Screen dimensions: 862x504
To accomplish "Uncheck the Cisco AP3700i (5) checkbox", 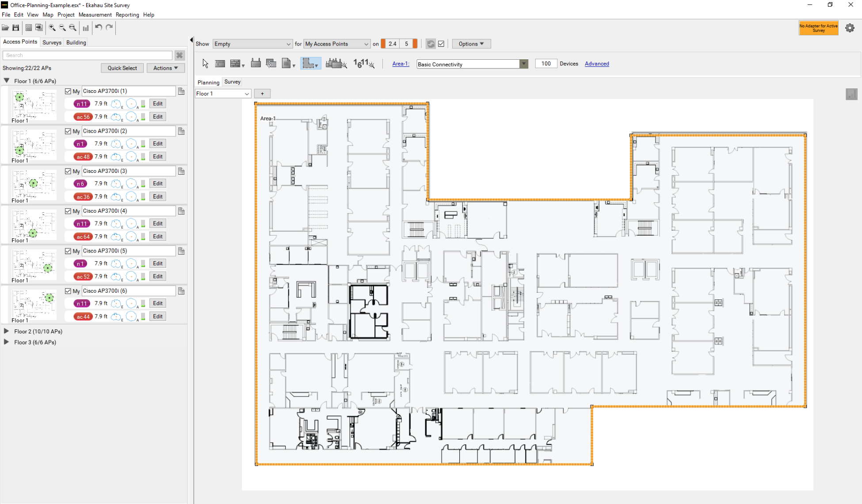I will pos(68,251).
